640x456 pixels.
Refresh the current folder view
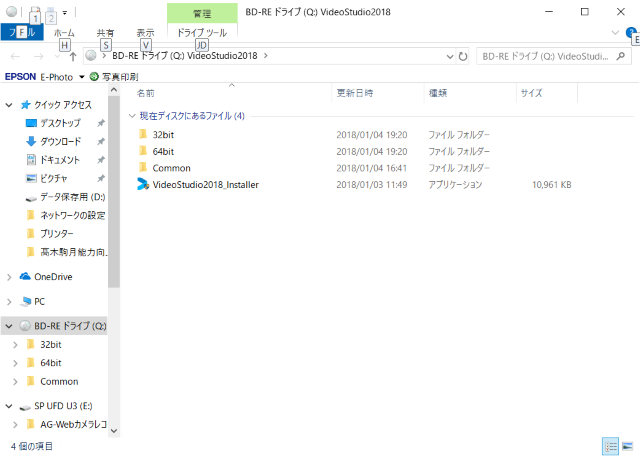pos(462,56)
